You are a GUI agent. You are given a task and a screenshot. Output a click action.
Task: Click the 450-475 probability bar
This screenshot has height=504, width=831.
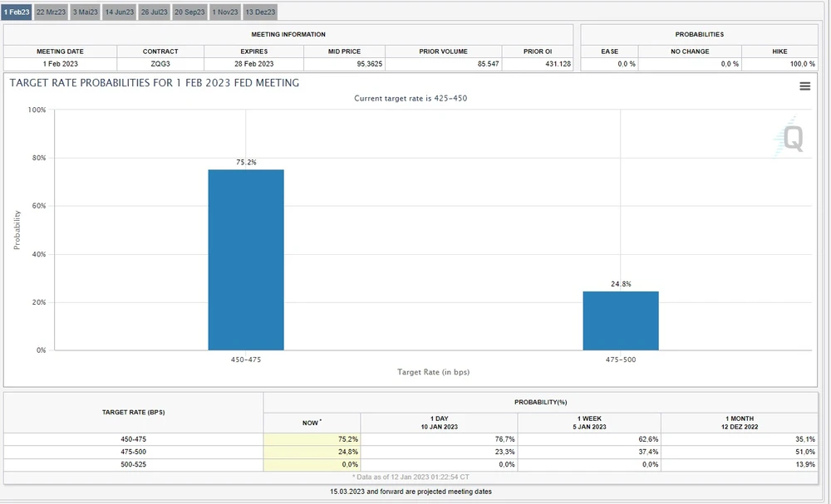[245, 260]
